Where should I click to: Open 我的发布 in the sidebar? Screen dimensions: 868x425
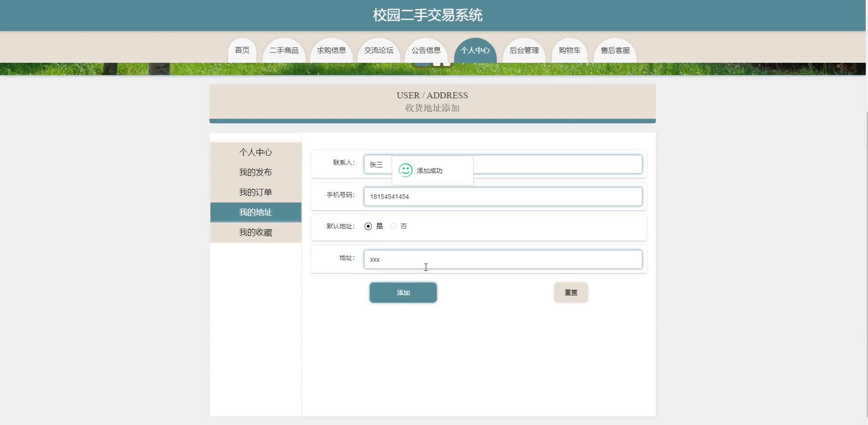[x=256, y=172]
